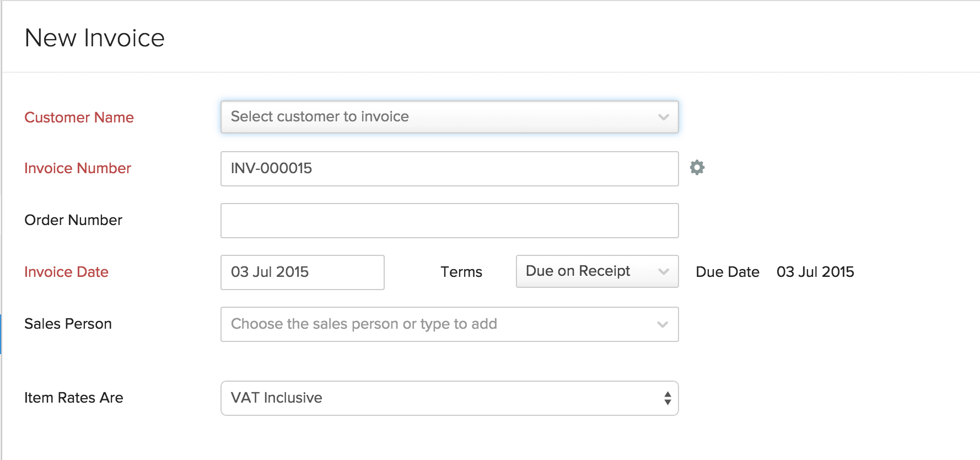Click the Item Rates Are label
This screenshot has width=980, height=460.
tap(74, 398)
